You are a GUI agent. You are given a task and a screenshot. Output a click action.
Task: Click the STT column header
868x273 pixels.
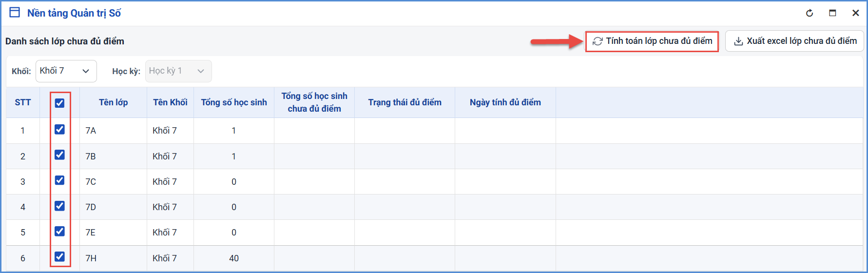coord(23,102)
